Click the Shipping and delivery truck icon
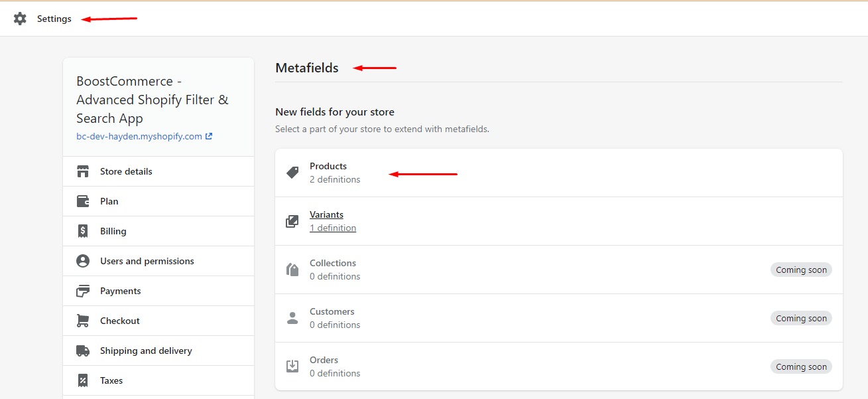Screen dimensions: 868x399 83,350
